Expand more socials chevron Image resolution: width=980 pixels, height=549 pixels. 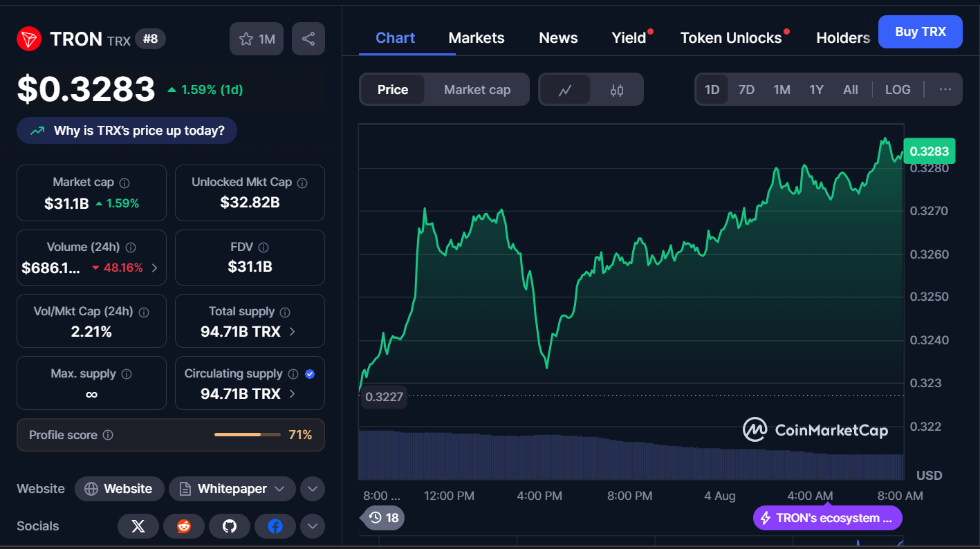click(x=313, y=526)
